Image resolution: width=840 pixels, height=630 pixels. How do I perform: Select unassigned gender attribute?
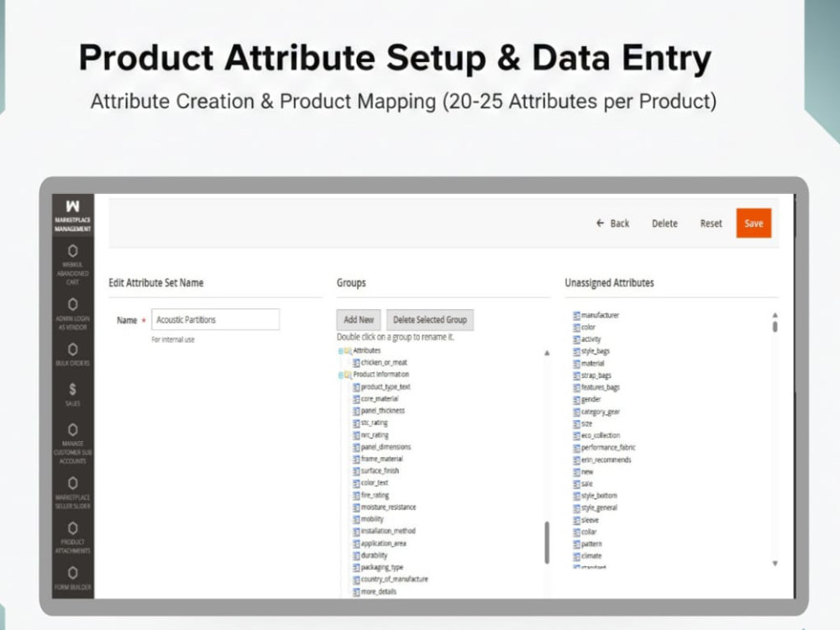[587, 399]
